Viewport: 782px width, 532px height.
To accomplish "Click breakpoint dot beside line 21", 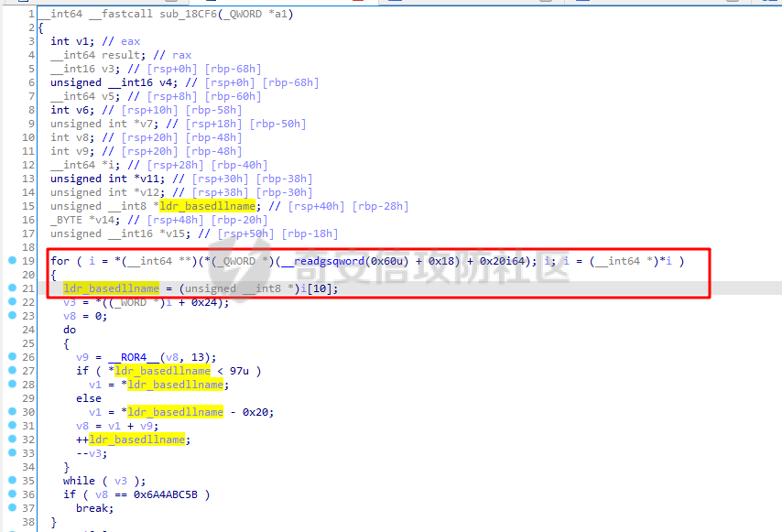I will click(x=7, y=288).
